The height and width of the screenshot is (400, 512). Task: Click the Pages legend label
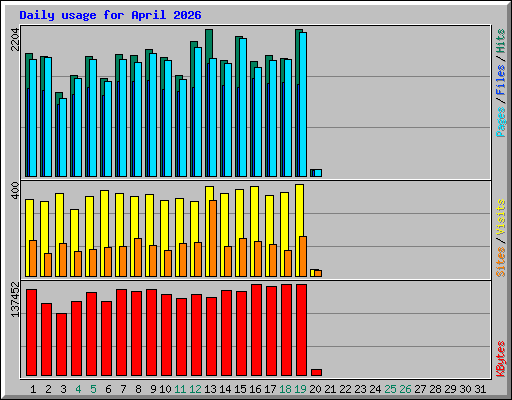point(501,122)
